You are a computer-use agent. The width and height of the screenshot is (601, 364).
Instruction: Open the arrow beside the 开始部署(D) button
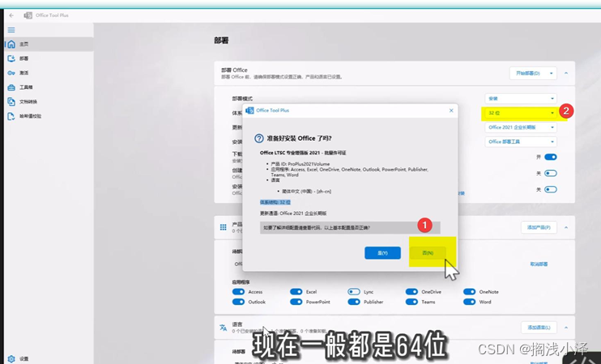point(551,73)
